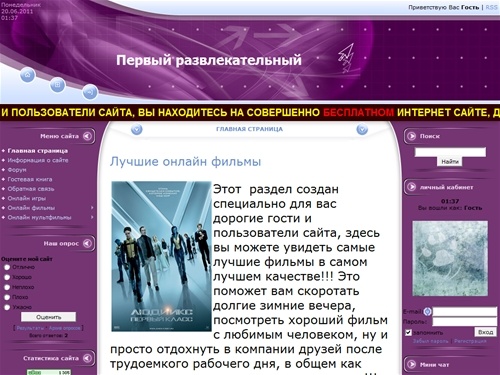Expand 'Онлайн мультфильмы' submenu arrow
The height and width of the screenshot is (375, 500).
tap(92, 217)
